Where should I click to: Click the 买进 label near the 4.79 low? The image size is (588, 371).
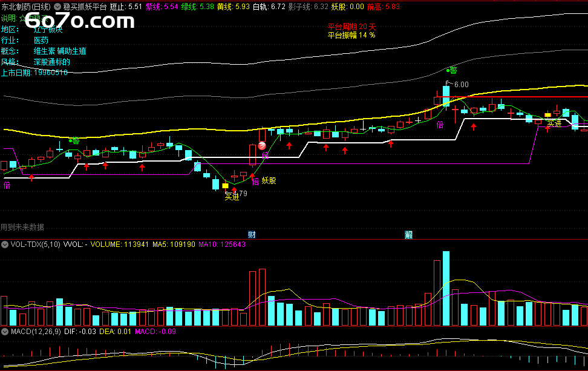click(x=232, y=197)
